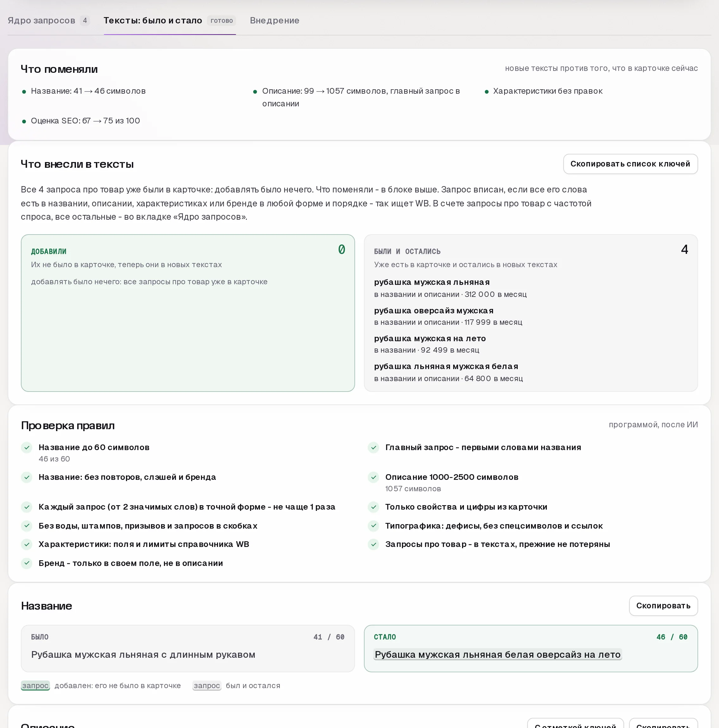Select keyword рубашка мужская на лето
The image size is (719, 728).
[x=430, y=338]
